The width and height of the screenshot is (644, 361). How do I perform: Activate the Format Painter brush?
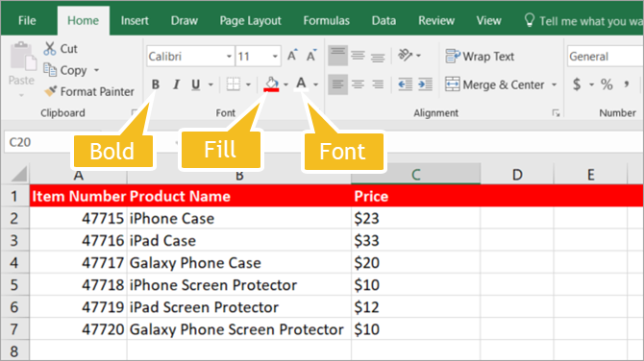click(51, 91)
